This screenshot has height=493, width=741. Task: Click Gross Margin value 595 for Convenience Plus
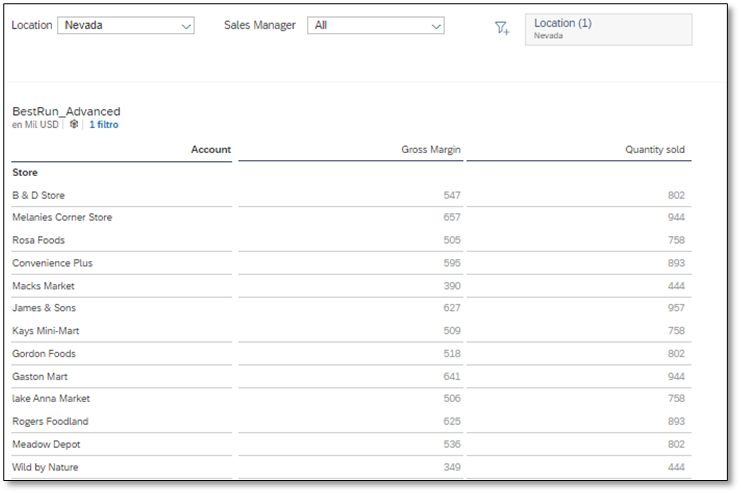[x=452, y=263]
